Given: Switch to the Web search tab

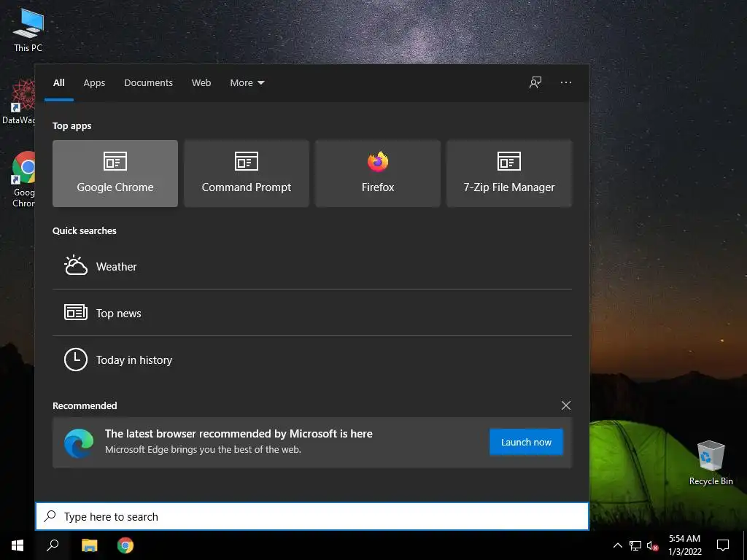Looking at the screenshot, I should point(201,83).
